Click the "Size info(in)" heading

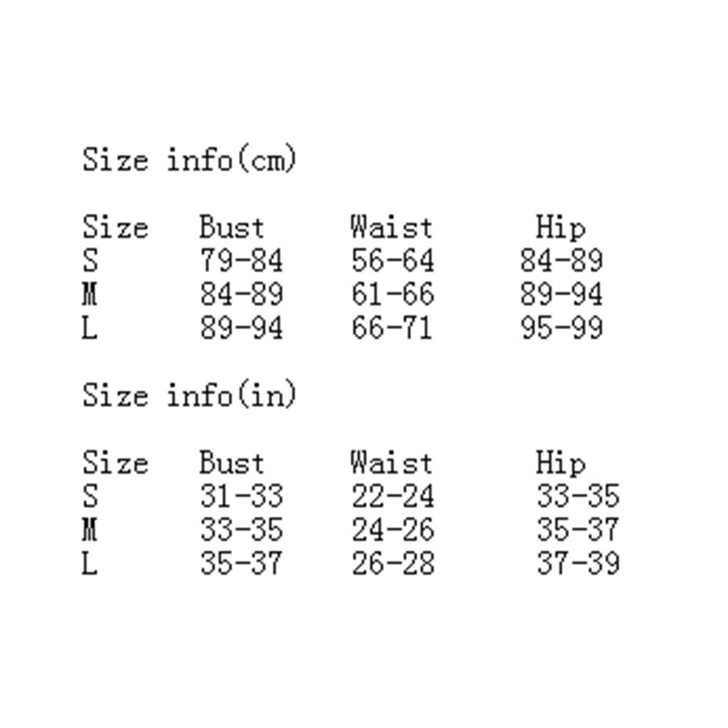(x=189, y=395)
